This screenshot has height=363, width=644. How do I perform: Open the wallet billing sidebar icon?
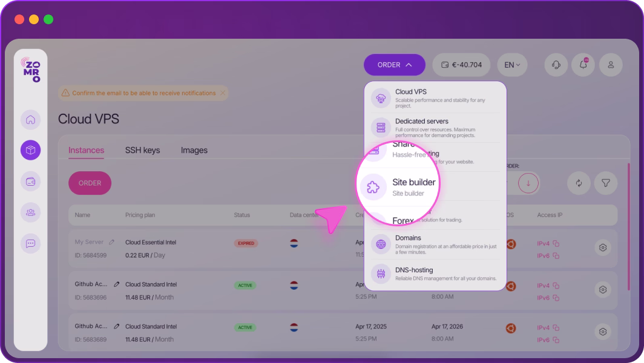pyautogui.click(x=30, y=181)
